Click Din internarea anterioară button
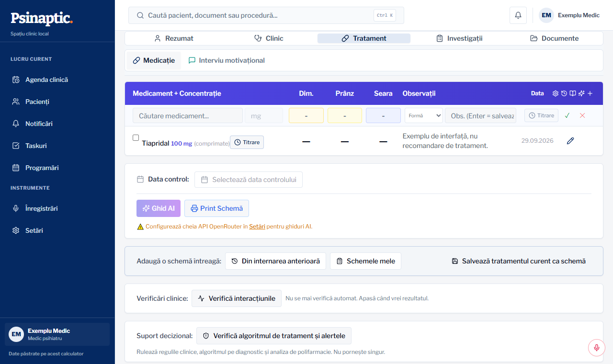613x364 pixels. pyautogui.click(x=275, y=261)
